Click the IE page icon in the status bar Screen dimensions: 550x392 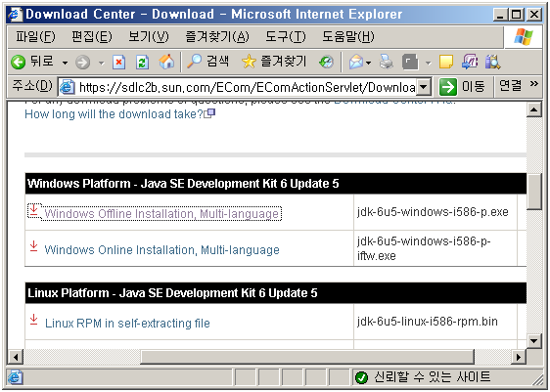[x=15, y=377]
